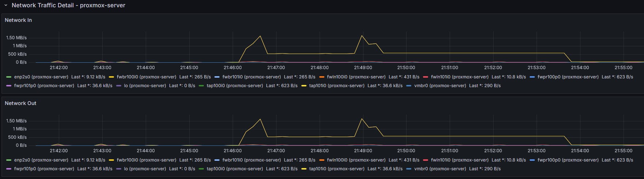Click orange fwln100i0 color swatch in Network Out
Screen dimensions: 644x179
pos(321,160)
